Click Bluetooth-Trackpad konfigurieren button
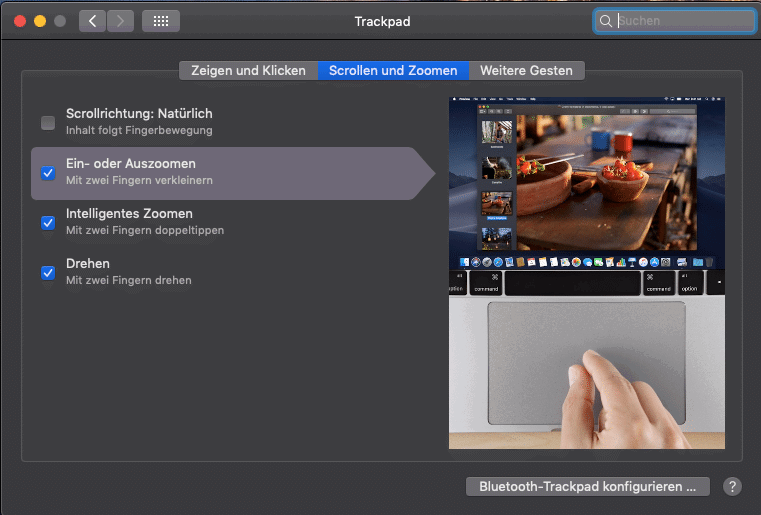Viewport: 761px width, 515px height. (587, 487)
